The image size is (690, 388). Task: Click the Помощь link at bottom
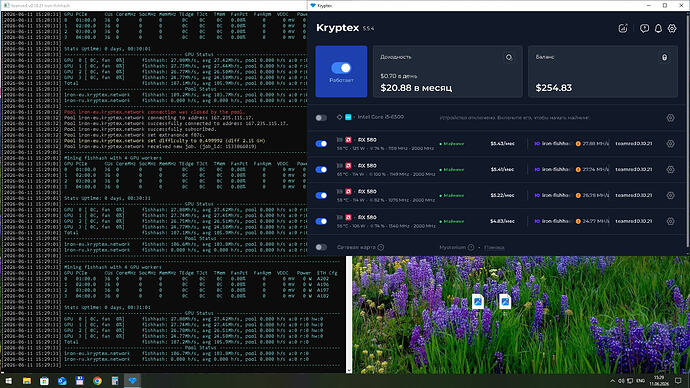[494, 247]
